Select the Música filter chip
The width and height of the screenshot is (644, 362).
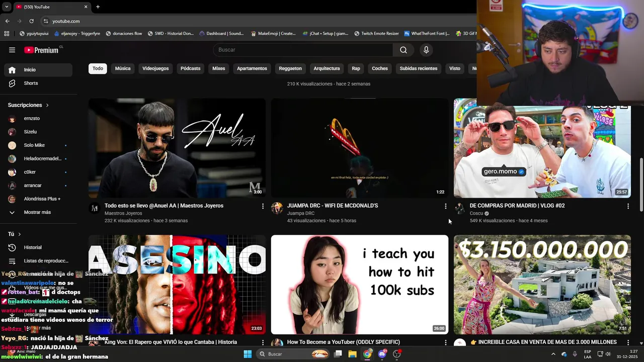coord(123,68)
